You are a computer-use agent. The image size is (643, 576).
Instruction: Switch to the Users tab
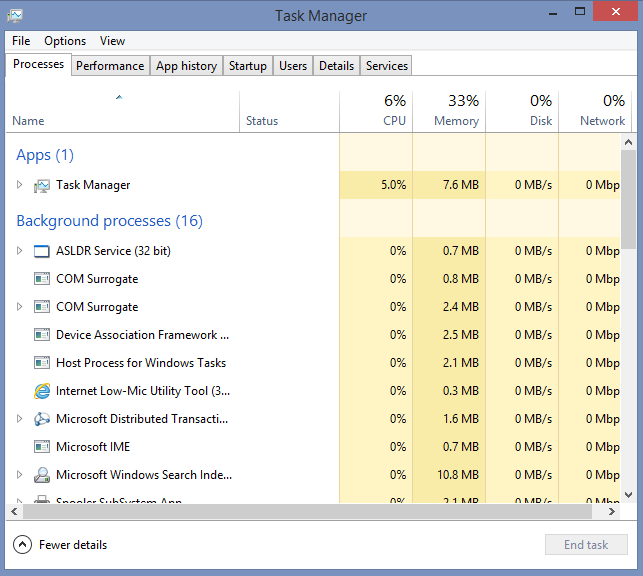293,66
